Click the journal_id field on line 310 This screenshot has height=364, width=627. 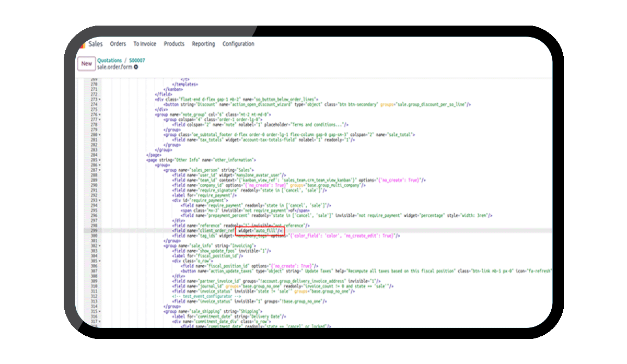(283, 286)
